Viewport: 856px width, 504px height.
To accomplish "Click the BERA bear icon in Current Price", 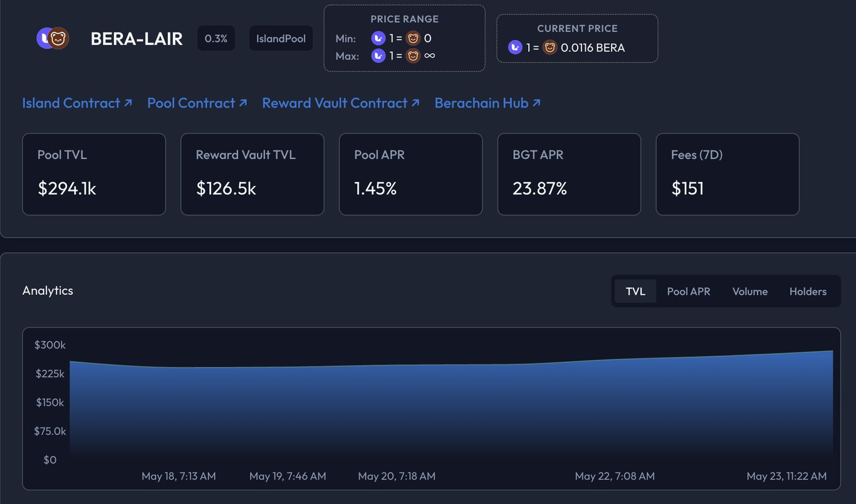I will point(550,47).
